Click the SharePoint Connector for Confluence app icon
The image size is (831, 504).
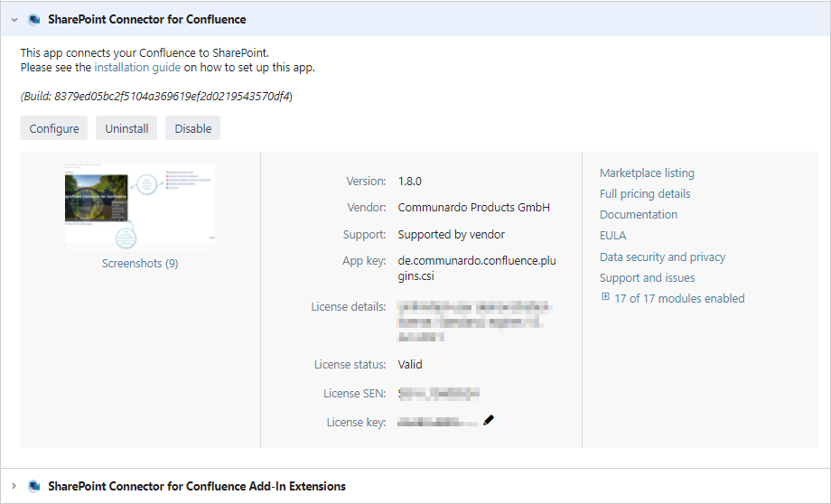(x=34, y=19)
